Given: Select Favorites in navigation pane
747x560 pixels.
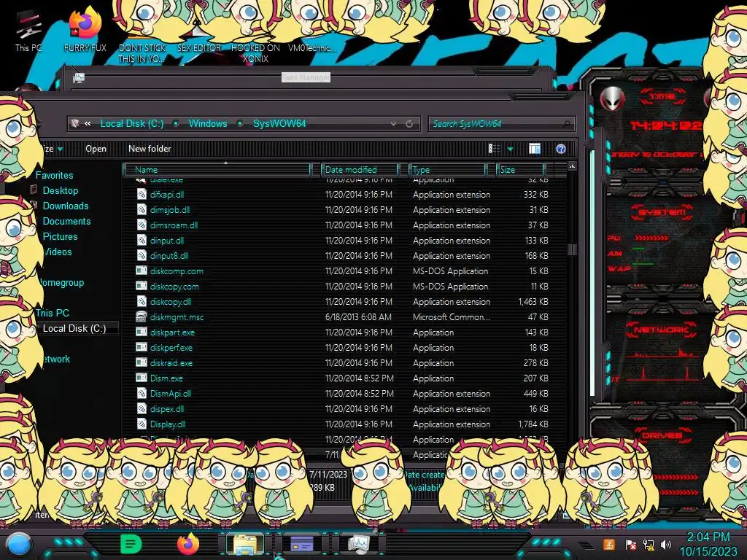Looking at the screenshot, I should click(54, 175).
